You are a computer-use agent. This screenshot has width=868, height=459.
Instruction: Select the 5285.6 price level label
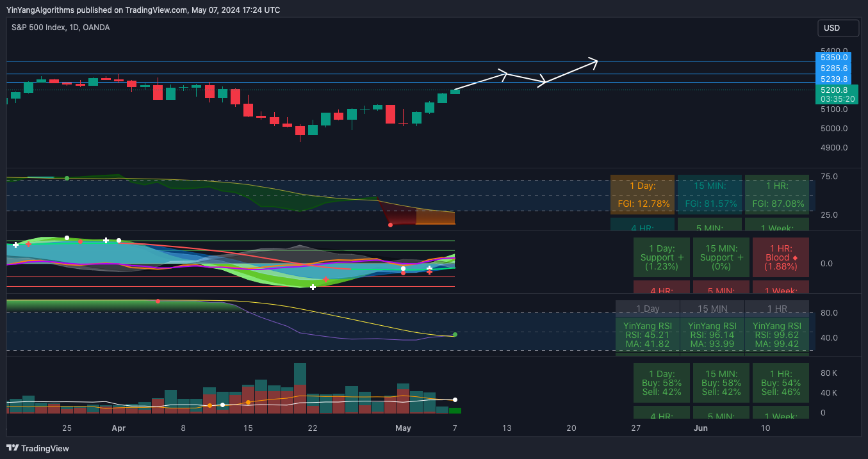[x=833, y=68]
